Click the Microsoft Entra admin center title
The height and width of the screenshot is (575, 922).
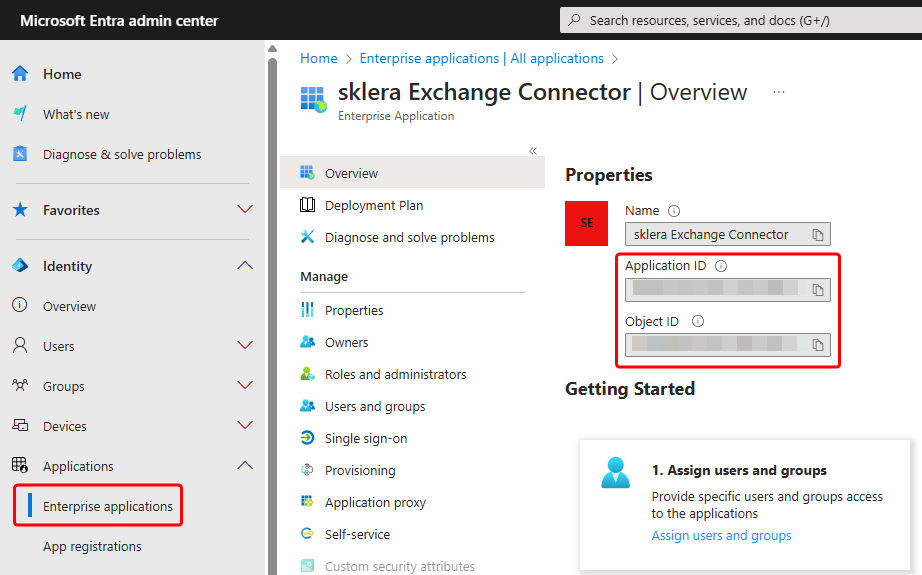[x=119, y=21]
